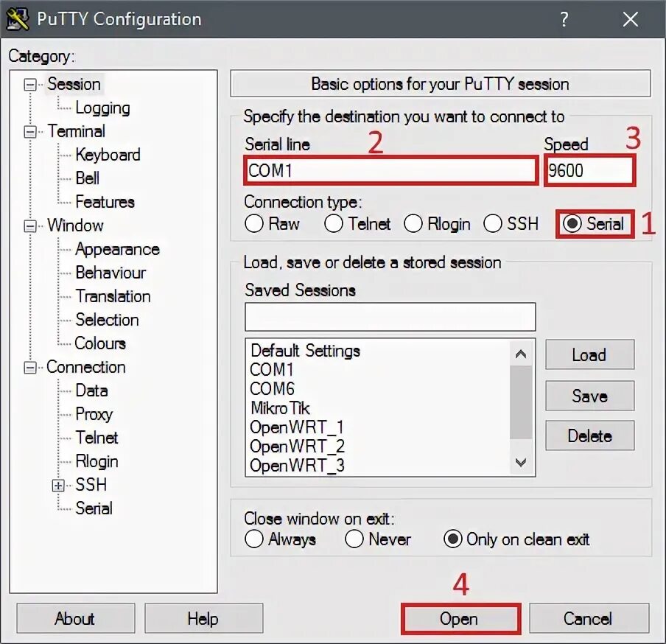
Task: Open the Session category
Action: (74, 84)
